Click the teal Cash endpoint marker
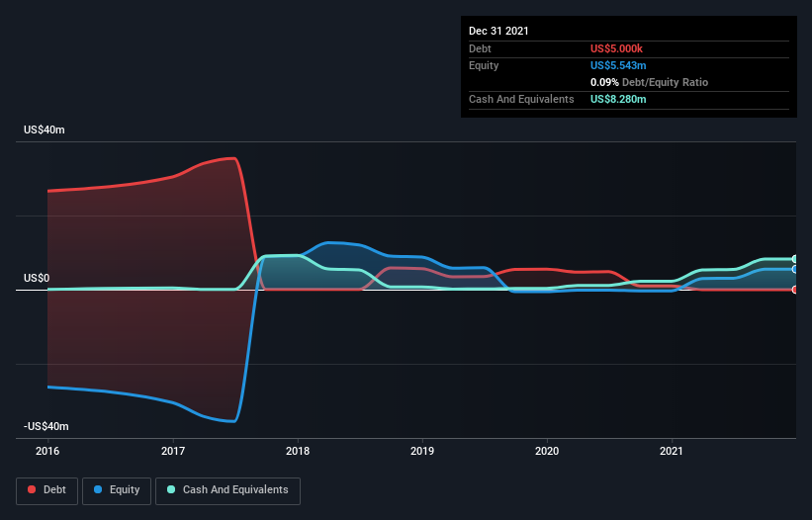812x520 pixels. [x=795, y=259]
